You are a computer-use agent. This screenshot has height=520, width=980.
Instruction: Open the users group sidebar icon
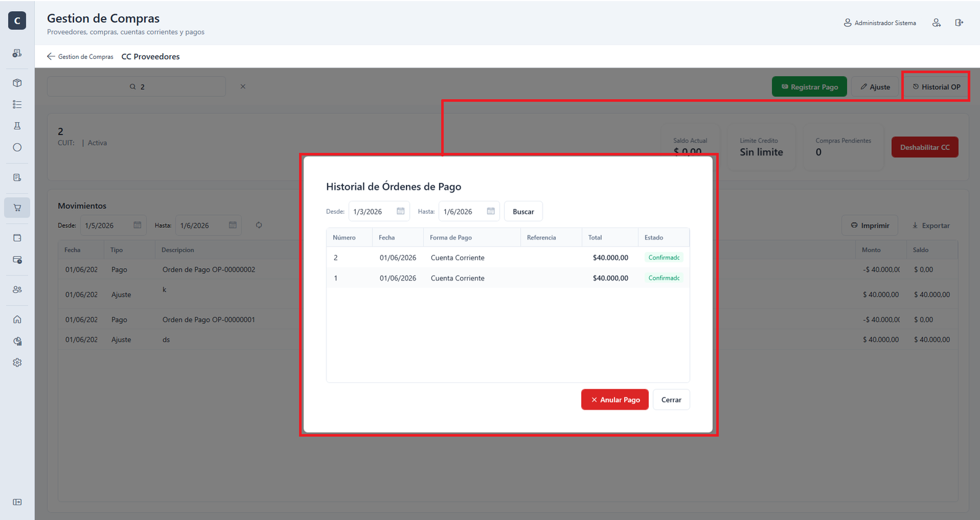17,289
